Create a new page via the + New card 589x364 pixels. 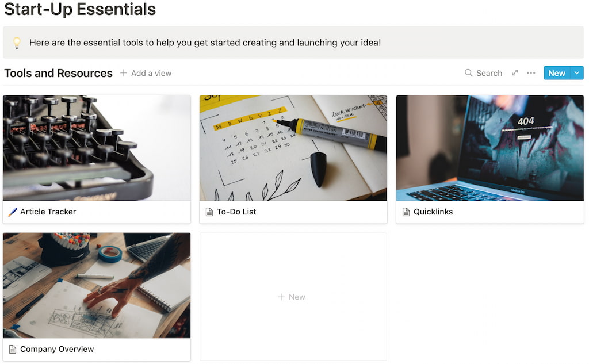(293, 297)
